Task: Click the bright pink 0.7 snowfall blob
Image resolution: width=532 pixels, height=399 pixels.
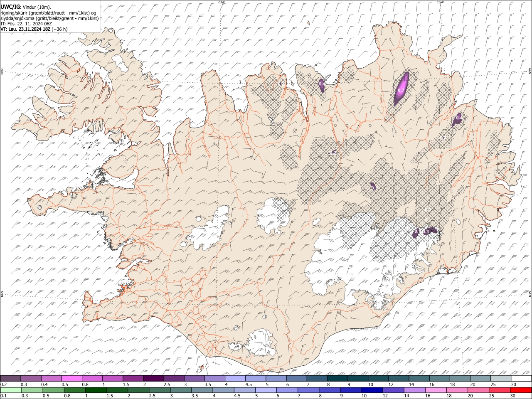Action: click(401, 89)
